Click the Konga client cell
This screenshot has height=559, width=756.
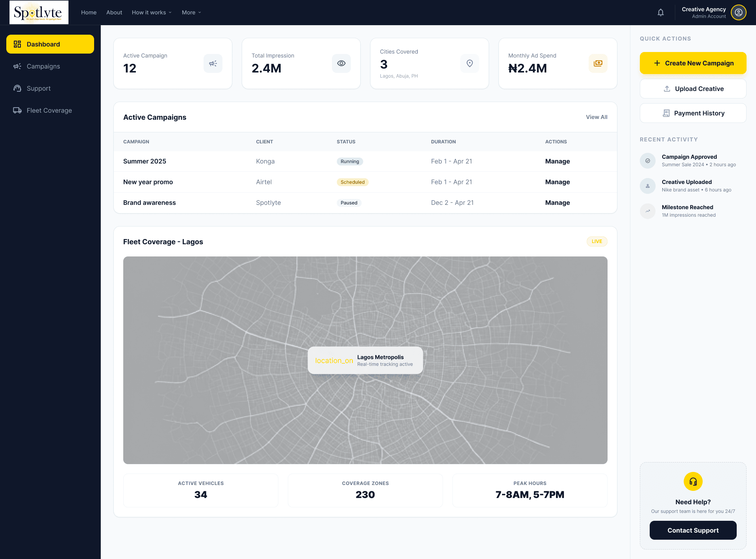tap(265, 161)
